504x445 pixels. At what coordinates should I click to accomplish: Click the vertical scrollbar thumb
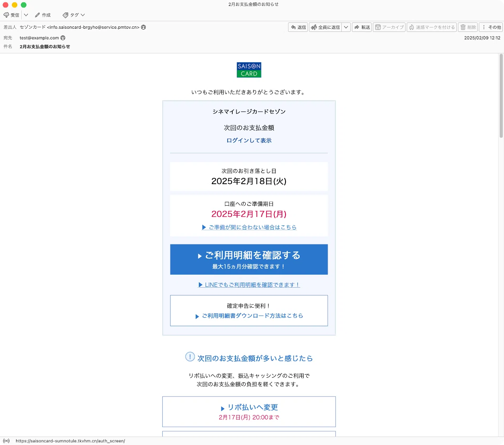[x=501, y=96]
